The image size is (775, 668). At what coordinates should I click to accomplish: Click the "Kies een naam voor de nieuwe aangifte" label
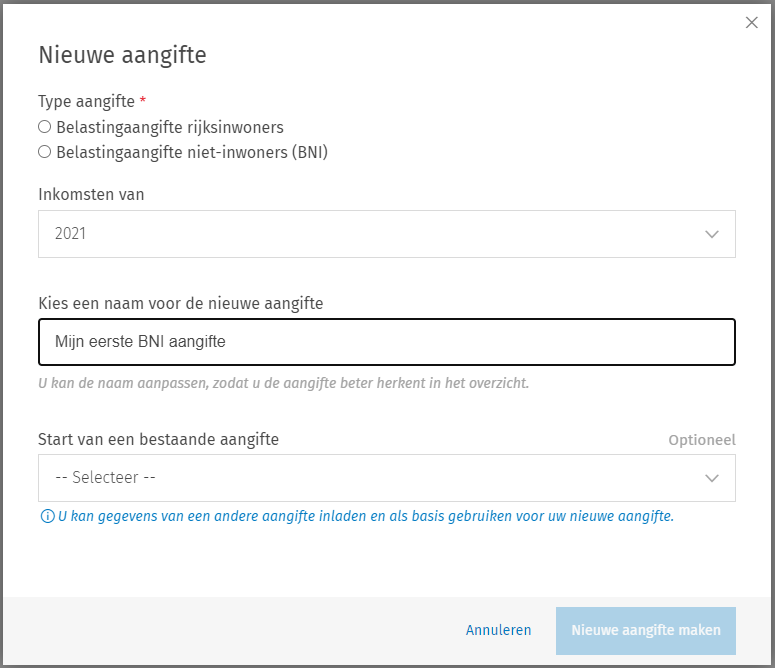[180, 302]
